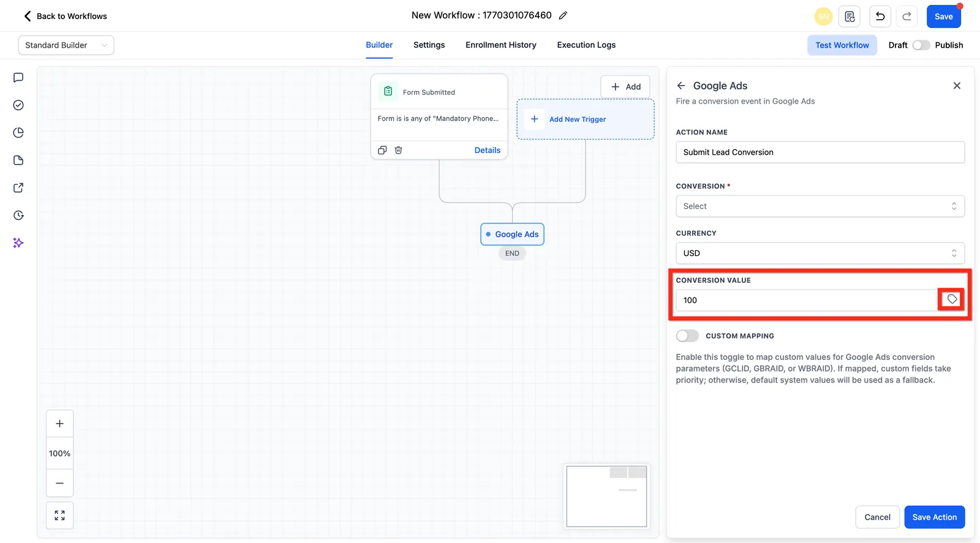Open the Enrollment History tab
980x543 pixels.
500,45
